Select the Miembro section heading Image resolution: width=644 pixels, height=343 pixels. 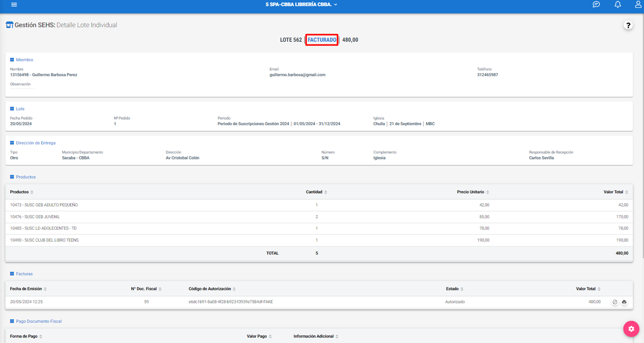(x=25, y=60)
